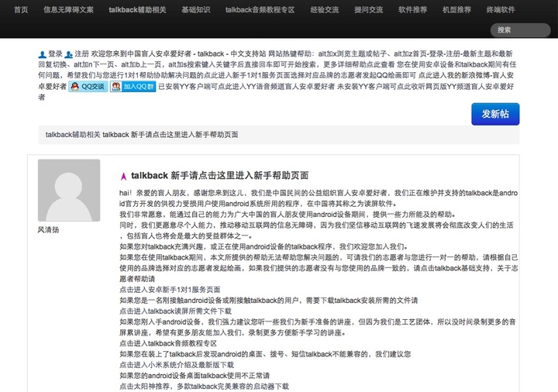The height and width of the screenshot is (392, 558).
Task: Open link 点击太阳神推荐 launcher download
Action: [x=205, y=387]
